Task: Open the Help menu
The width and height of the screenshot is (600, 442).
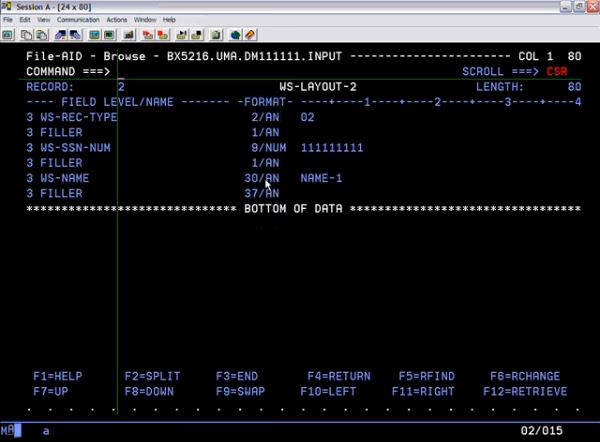Action: coord(169,20)
